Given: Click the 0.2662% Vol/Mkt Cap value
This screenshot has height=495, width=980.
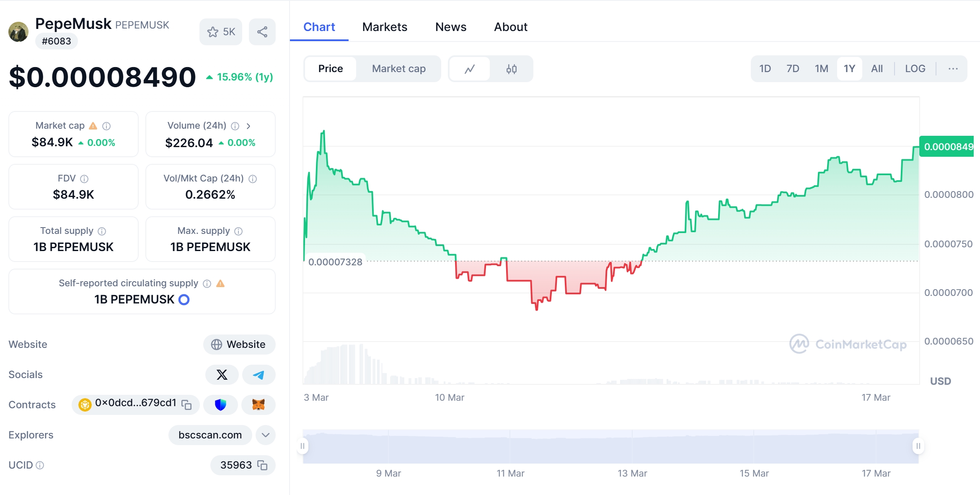Looking at the screenshot, I should (x=210, y=195).
